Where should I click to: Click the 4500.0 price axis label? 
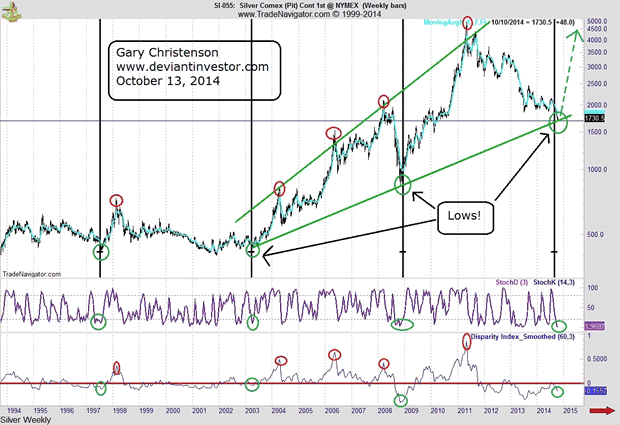[x=597, y=29]
